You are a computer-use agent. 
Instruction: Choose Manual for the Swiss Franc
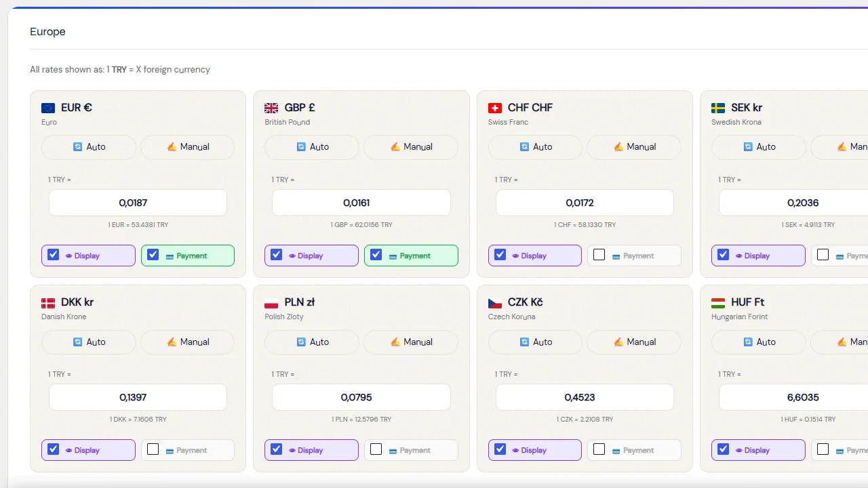[x=634, y=147]
